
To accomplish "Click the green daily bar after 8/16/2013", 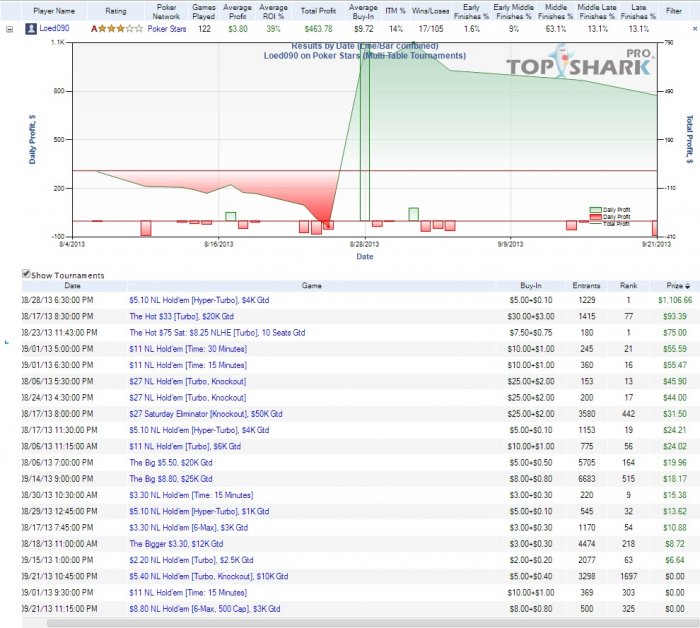I will [x=230, y=216].
